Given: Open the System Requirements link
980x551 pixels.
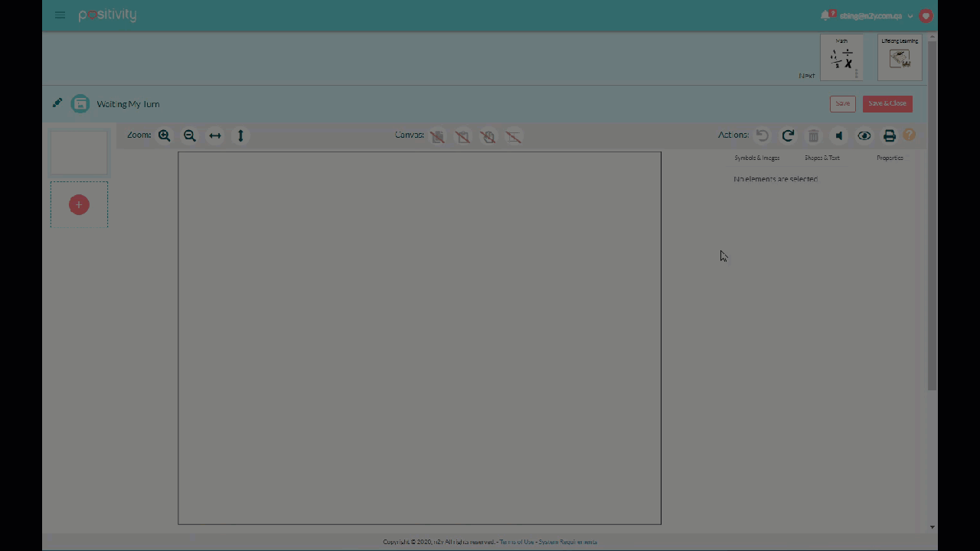Looking at the screenshot, I should click(567, 542).
